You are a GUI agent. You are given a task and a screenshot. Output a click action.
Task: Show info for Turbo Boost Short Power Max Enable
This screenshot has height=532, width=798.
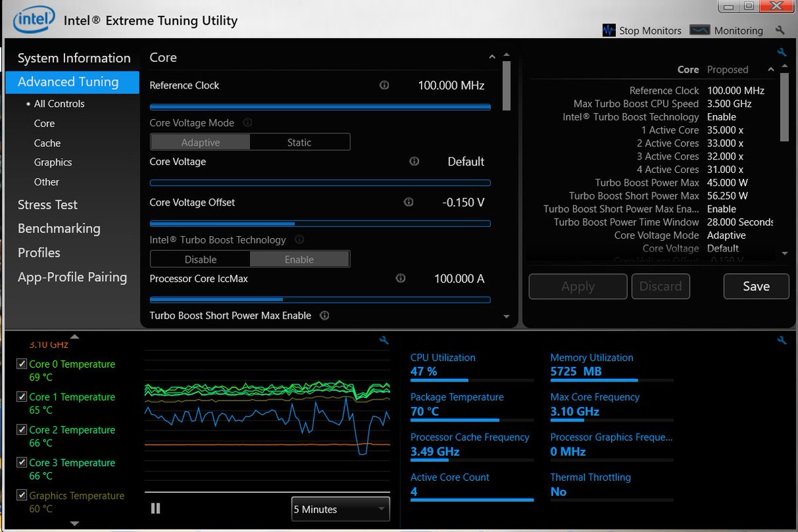click(x=325, y=315)
